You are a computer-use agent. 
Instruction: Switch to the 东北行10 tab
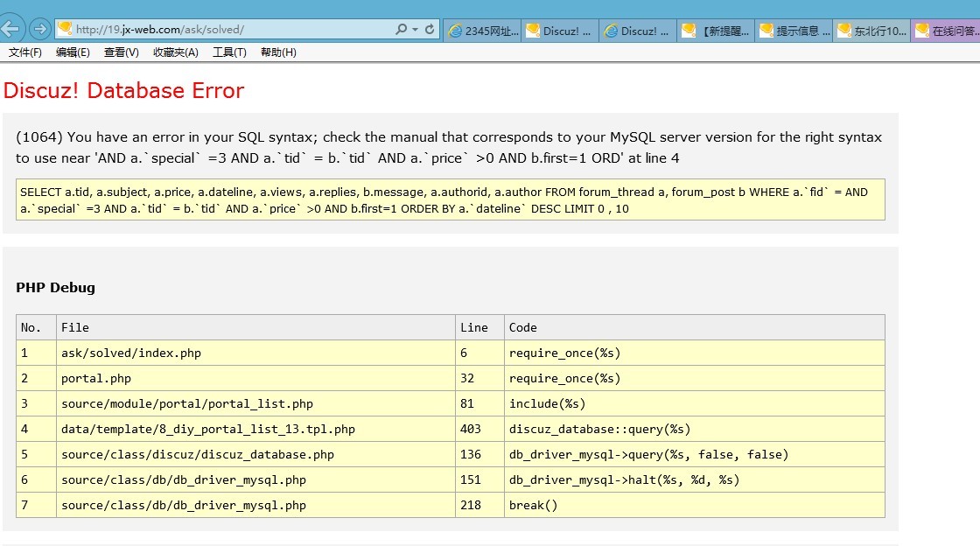point(872,31)
